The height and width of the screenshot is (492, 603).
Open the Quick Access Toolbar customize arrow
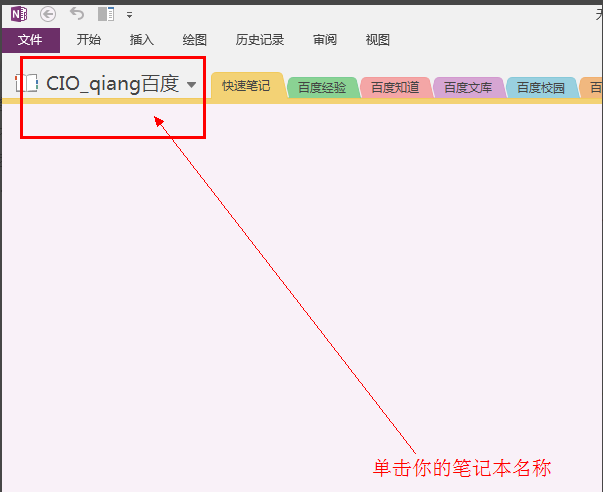(x=129, y=15)
